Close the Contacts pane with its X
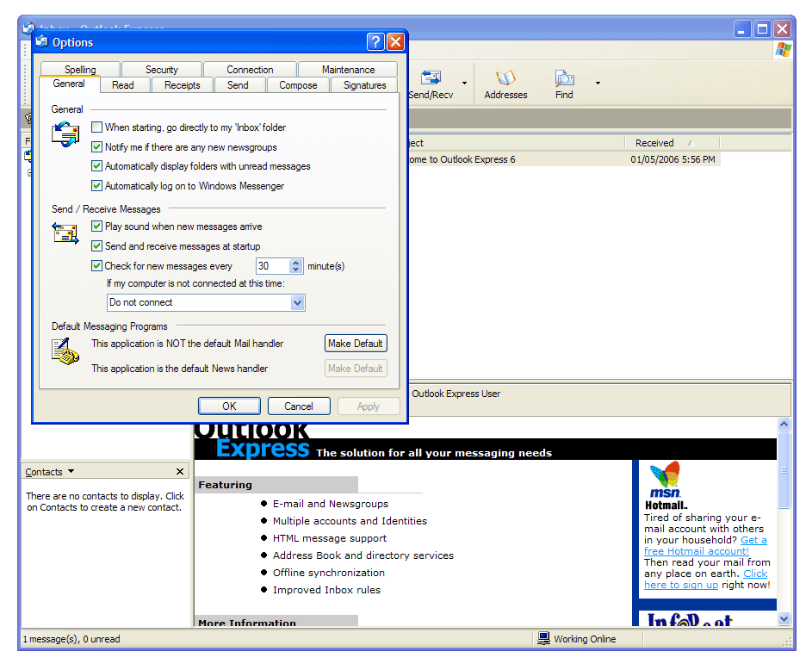This screenshot has width=812, height=670. pyautogui.click(x=180, y=471)
